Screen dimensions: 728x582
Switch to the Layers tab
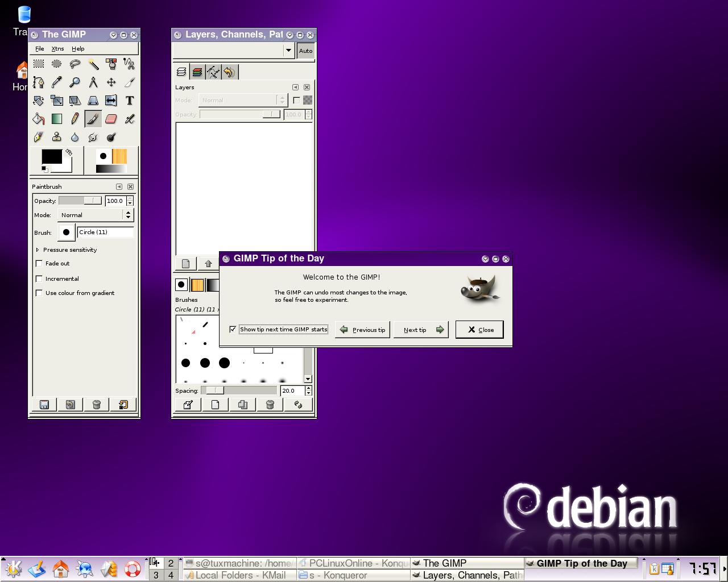coord(181,72)
